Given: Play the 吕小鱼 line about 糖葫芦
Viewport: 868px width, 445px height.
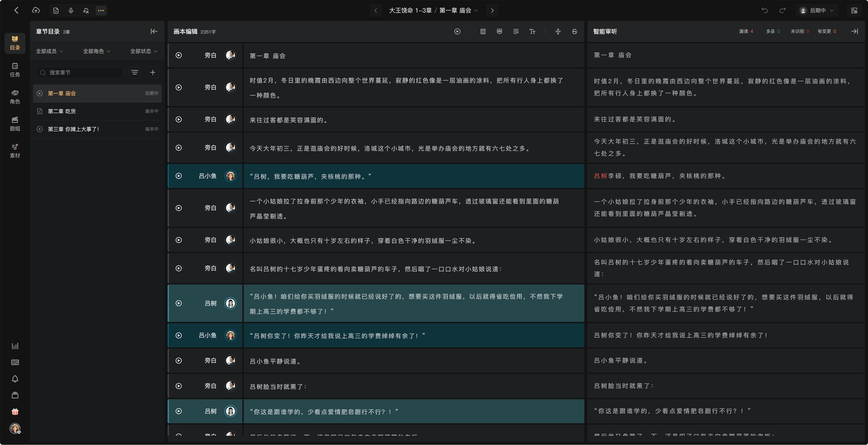Looking at the screenshot, I should pyautogui.click(x=179, y=176).
